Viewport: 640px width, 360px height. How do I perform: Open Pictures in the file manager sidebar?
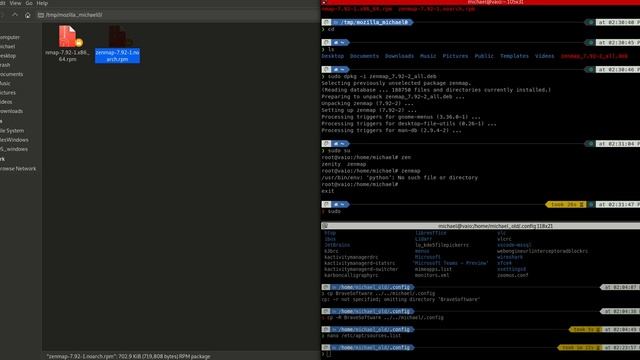point(8,93)
